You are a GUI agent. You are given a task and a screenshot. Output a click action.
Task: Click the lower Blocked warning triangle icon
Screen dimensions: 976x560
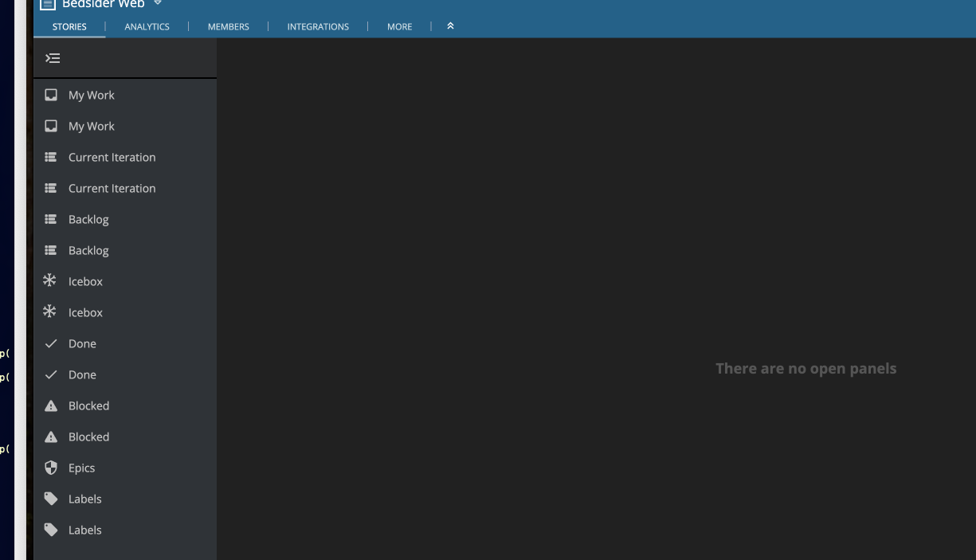[51, 437]
